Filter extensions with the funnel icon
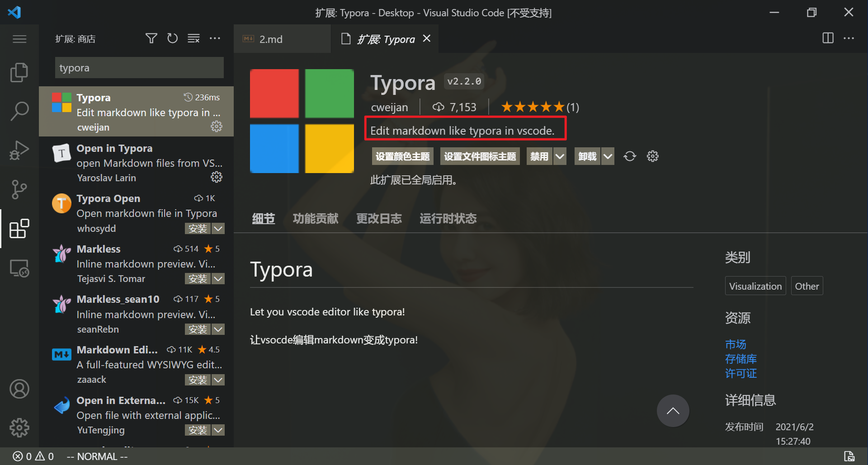Viewport: 868px width, 465px height. pos(151,38)
